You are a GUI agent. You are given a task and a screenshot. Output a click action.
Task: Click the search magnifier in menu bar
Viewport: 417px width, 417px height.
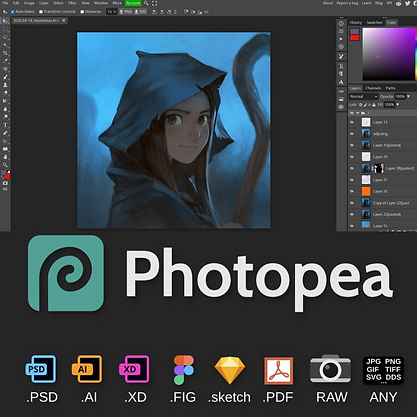146,3
